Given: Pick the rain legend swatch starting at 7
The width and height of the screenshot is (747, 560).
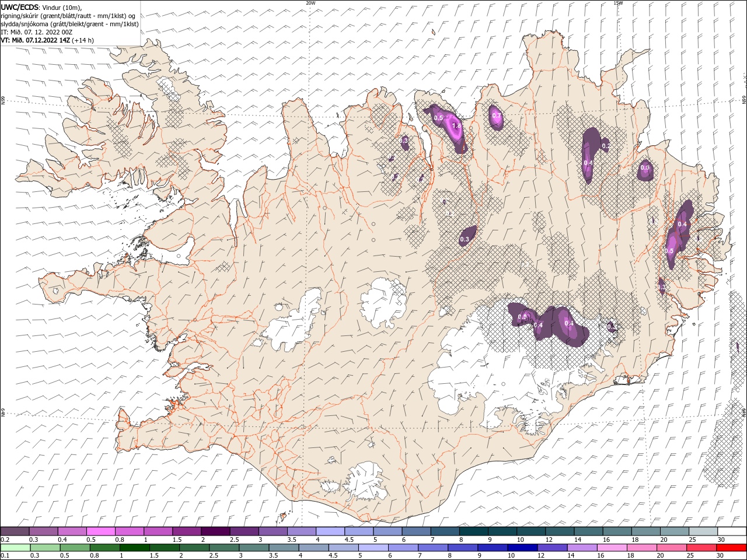Looking at the screenshot, I should pyautogui.click(x=433, y=548).
